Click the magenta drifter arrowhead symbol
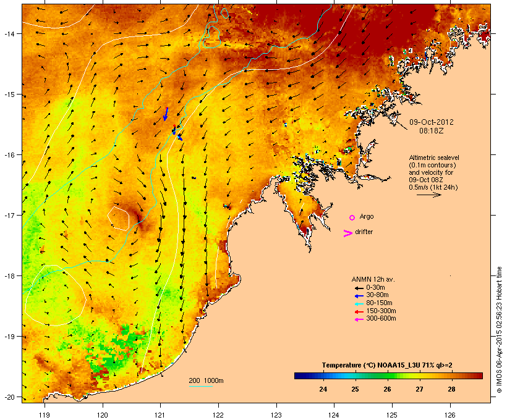Screen dimensions: 507x420 click(x=347, y=233)
